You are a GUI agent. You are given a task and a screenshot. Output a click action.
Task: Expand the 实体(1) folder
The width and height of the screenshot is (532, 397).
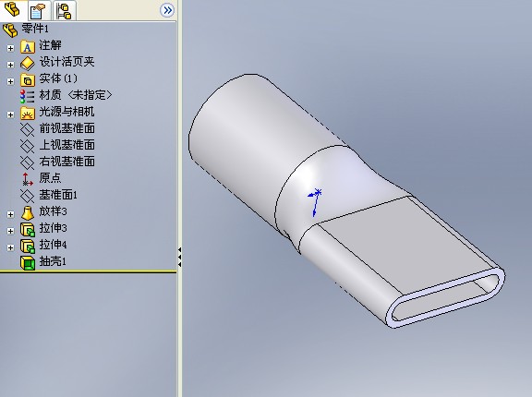click(x=10, y=81)
